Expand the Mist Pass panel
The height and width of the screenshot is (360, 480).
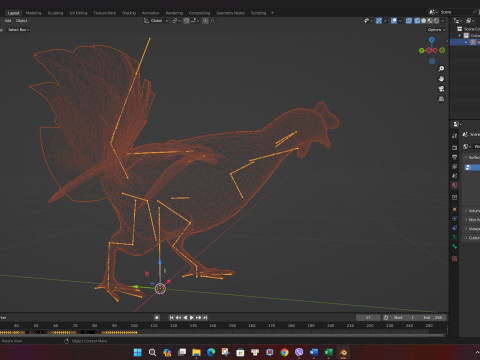pyautogui.click(x=472, y=220)
